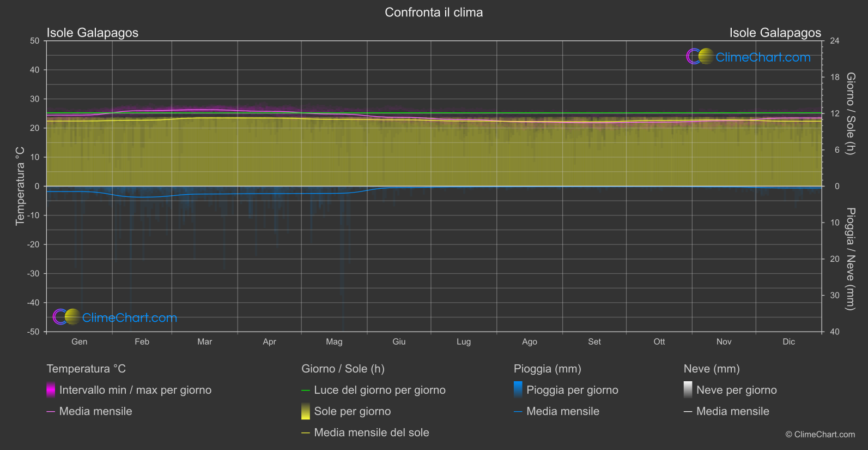Open the ClimeChart.com link top right
The image size is (868, 450).
click(763, 57)
